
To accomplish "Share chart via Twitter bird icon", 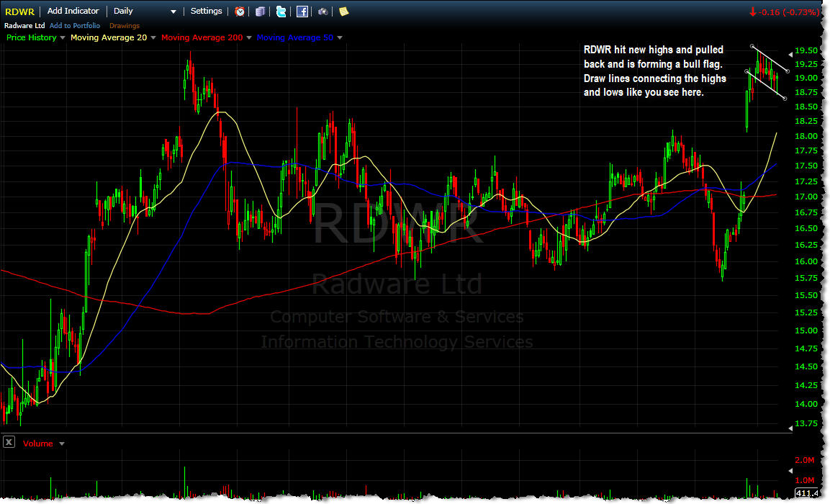I will point(281,11).
